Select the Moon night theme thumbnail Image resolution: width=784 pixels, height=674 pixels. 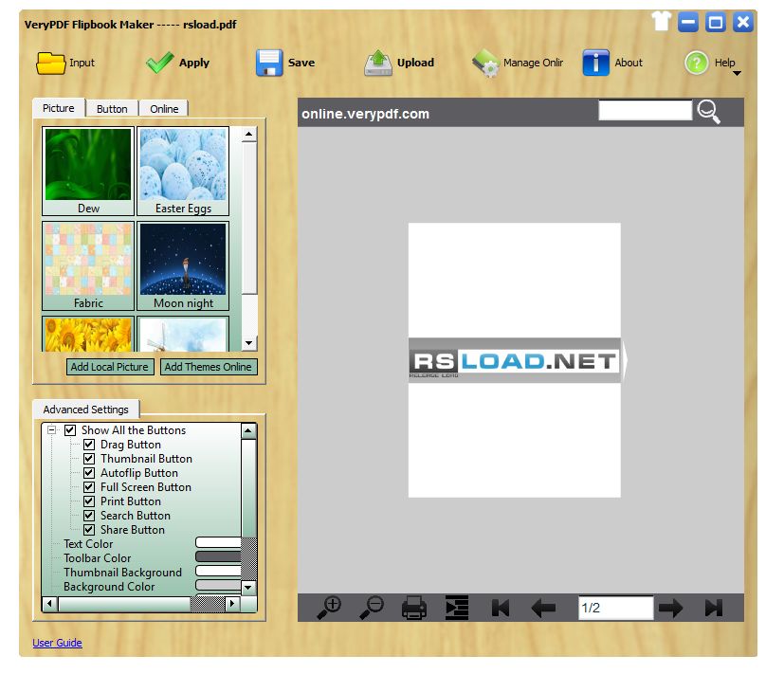tap(183, 265)
